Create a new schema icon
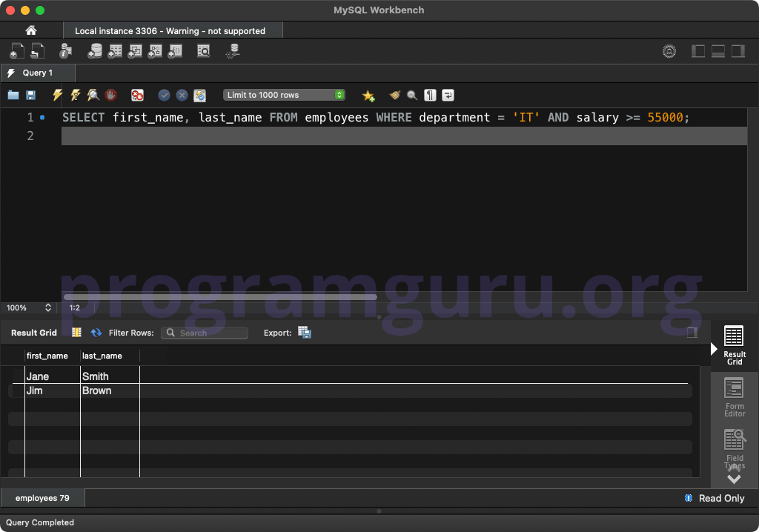Viewport: 759px width, 532px height. (95, 51)
